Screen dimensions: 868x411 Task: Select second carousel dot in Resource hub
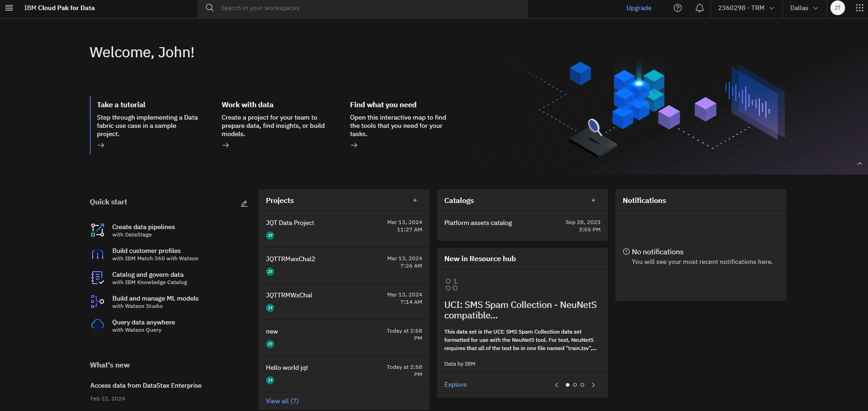click(x=575, y=385)
